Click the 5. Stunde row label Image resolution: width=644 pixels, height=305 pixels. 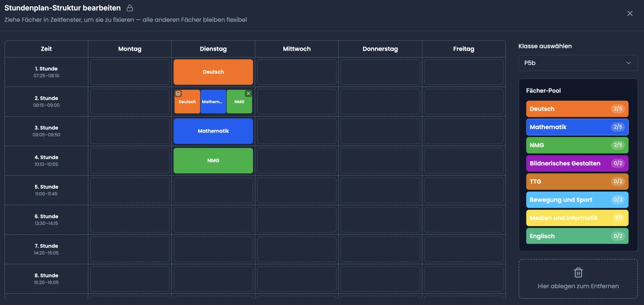[x=46, y=187]
